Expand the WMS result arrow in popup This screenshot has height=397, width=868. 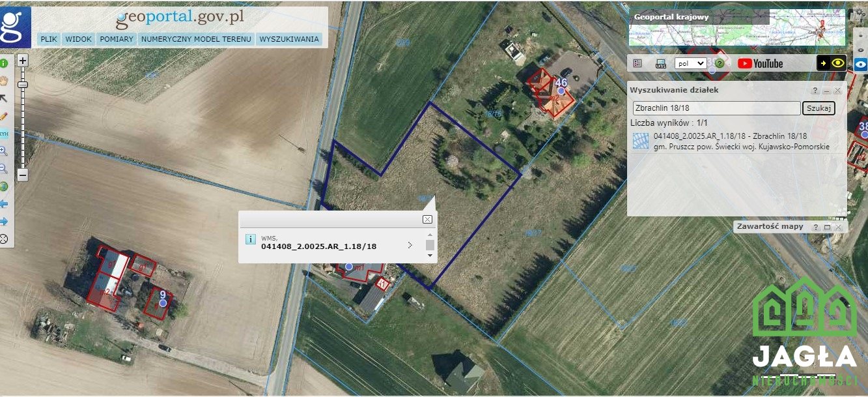coord(409,245)
